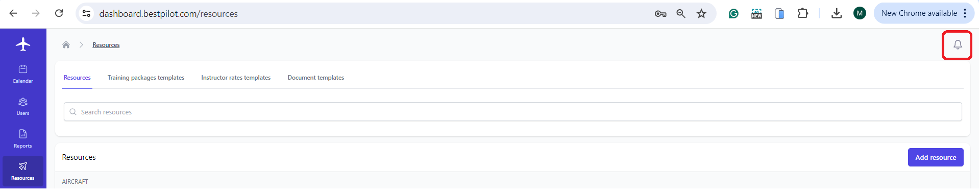
Task: Click the home breadcrumb icon
Action: coord(66,45)
